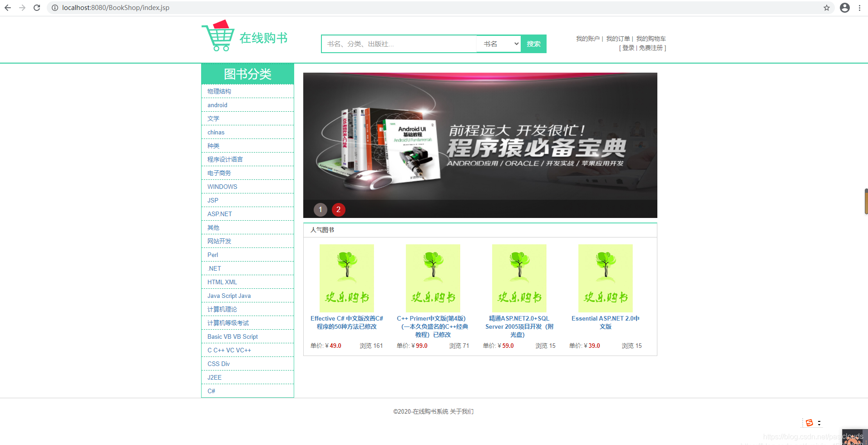The height and width of the screenshot is (445, 868).
Task: Switch the banner to slide 1
Action: 321,209
